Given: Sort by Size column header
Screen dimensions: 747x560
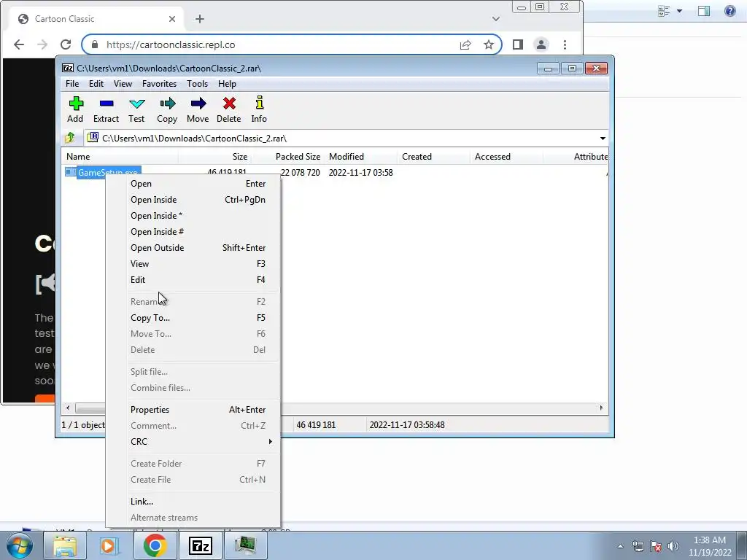Looking at the screenshot, I should [x=214, y=157].
